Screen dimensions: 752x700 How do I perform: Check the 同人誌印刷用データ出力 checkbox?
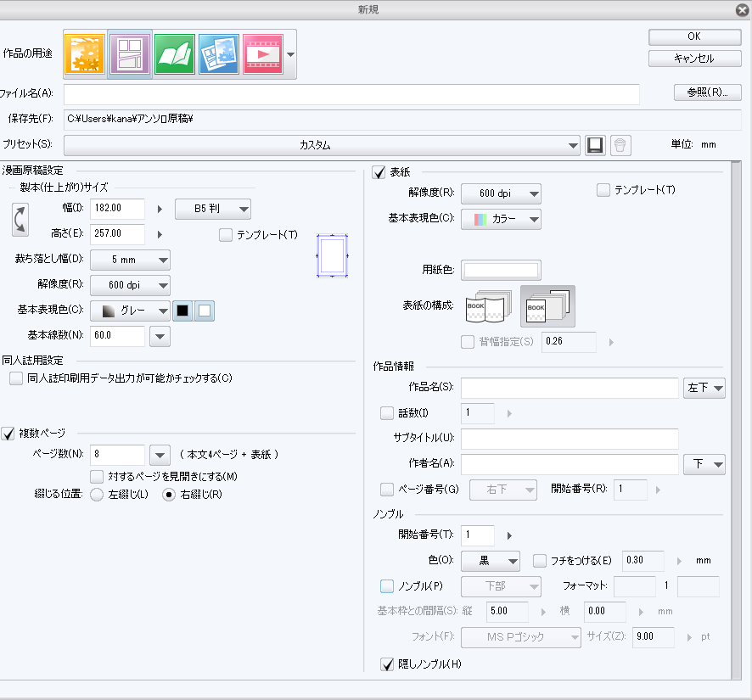[16, 378]
